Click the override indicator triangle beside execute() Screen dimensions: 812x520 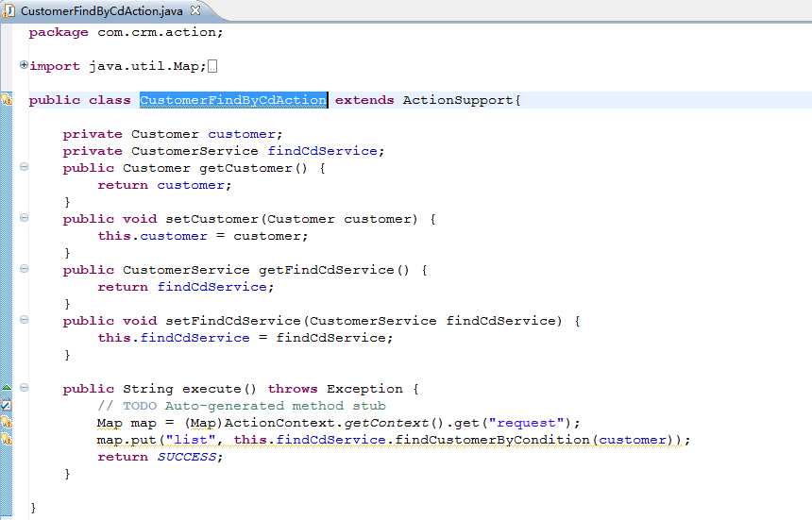click(7, 387)
